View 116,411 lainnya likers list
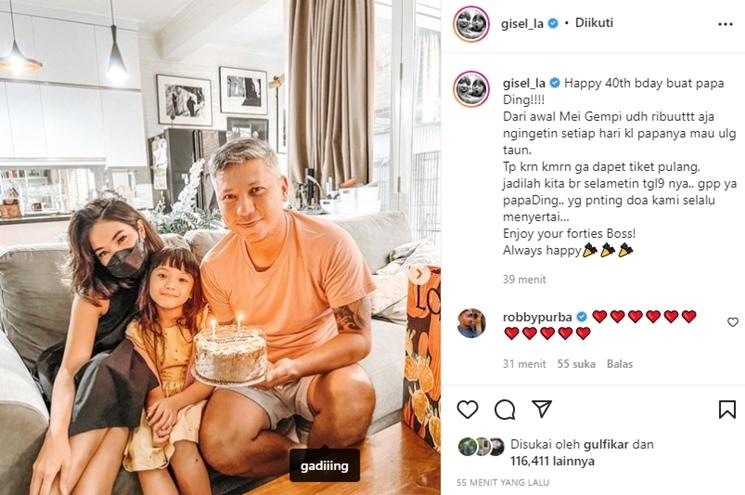This screenshot has height=495, width=745. click(553, 461)
